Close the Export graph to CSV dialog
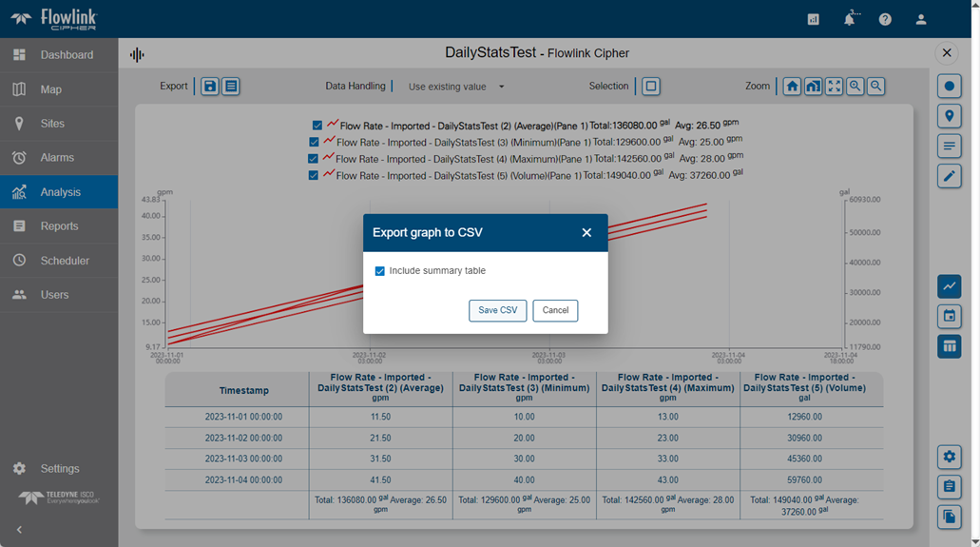Image resolution: width=980 pixels, height=547 pixels. 586,233
